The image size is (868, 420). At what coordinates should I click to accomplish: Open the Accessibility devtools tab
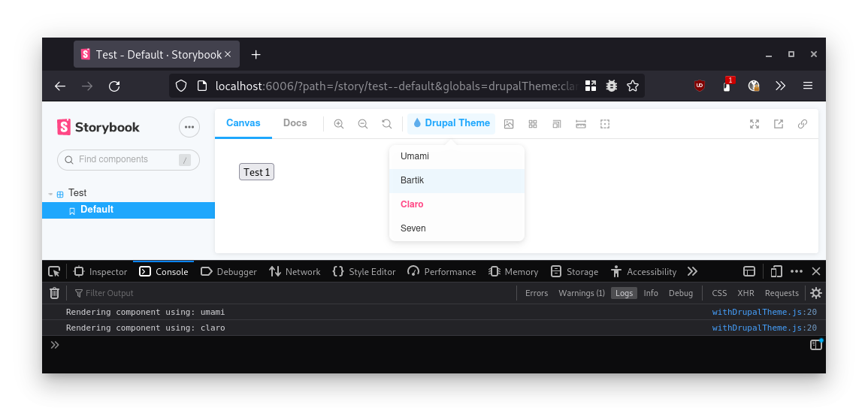[643, 272]
